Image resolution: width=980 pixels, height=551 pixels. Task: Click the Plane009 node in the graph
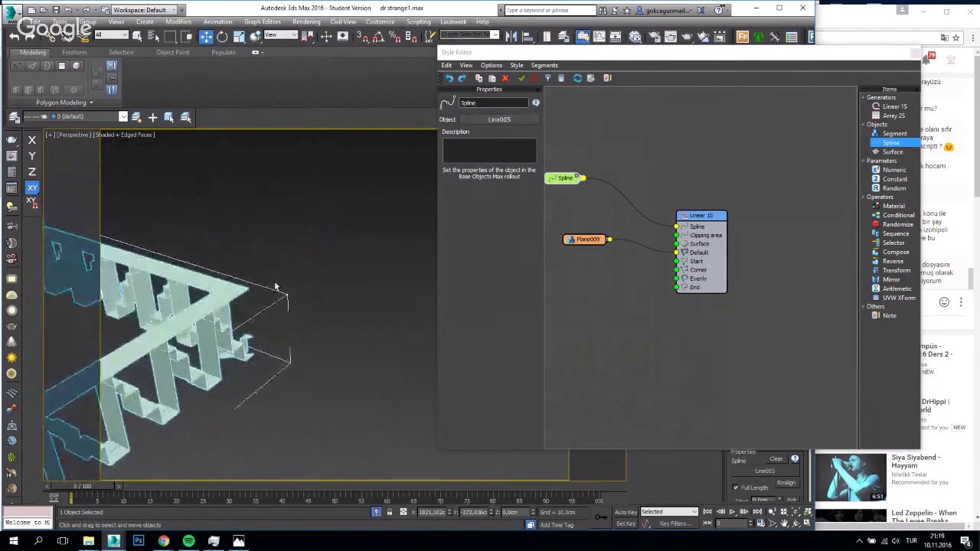(x=586, y=240)
